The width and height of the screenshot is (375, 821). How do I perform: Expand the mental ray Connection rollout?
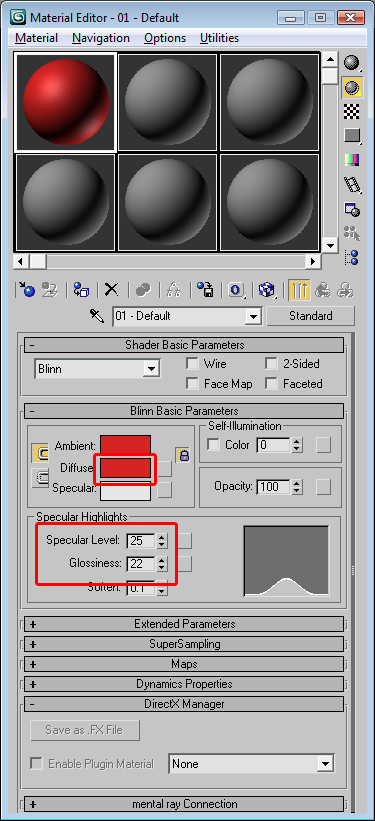(x=184, y=804)
